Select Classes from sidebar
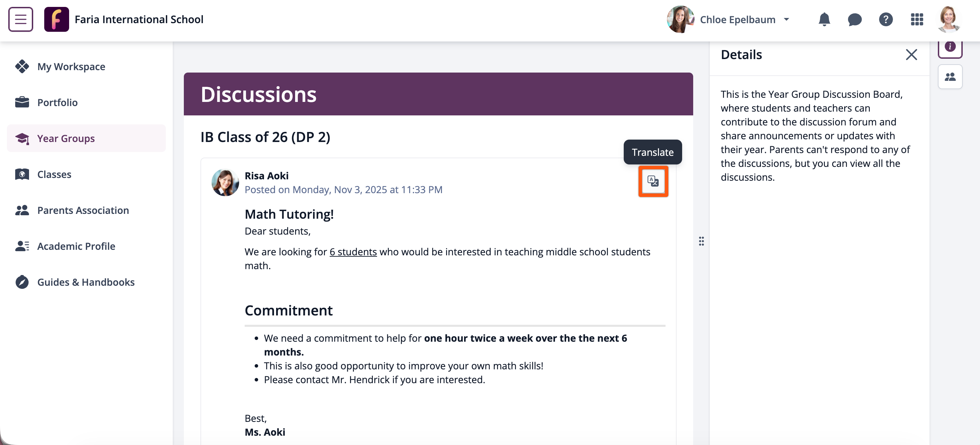This screenshot has width=980, height=445. 54,174
